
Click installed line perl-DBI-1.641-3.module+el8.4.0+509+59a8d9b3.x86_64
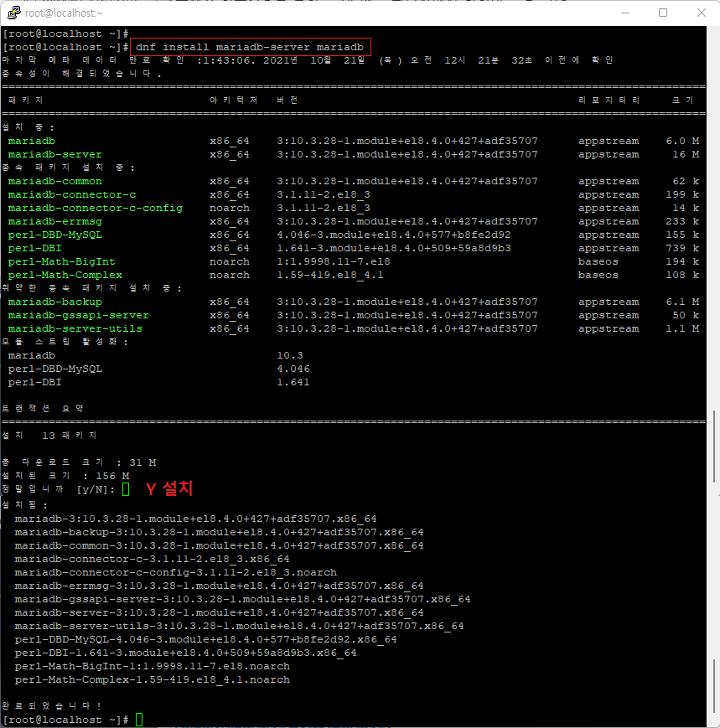185,653
